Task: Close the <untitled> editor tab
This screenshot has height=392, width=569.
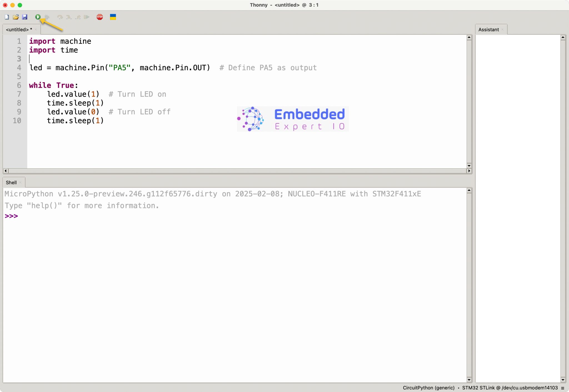Action: (x=36, y=30)
